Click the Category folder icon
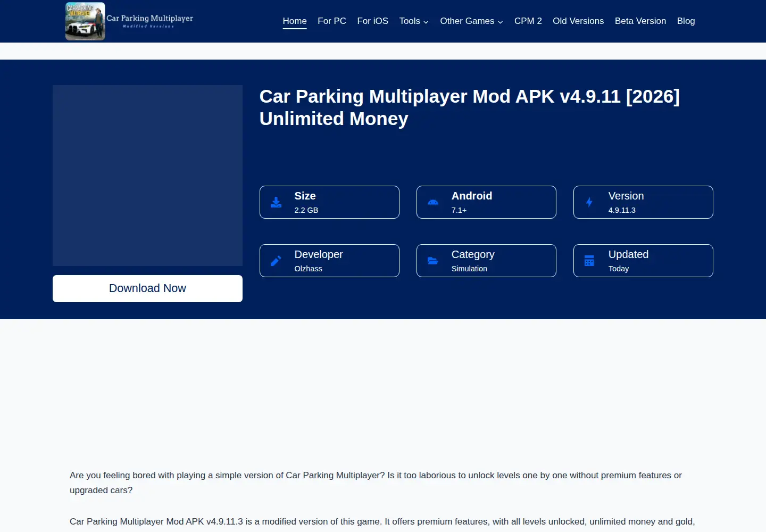Image resolution: width=766 pixels, height=532 pixels. tap(433, 261)
